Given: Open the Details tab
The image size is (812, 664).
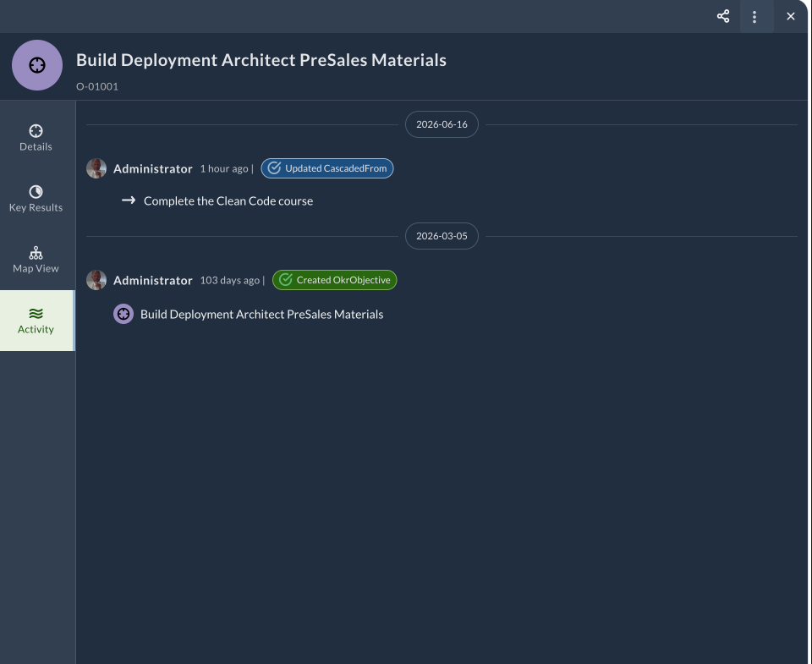Looking at the screenshot, I should [36, 138].
